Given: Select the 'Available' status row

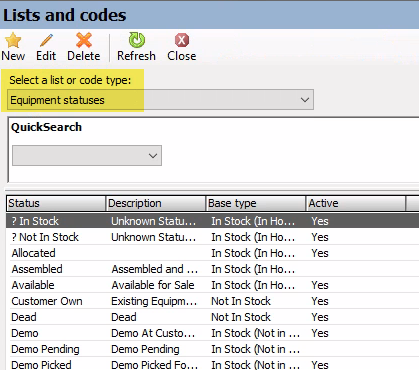Looking at the screenshot, I should 213,285.
